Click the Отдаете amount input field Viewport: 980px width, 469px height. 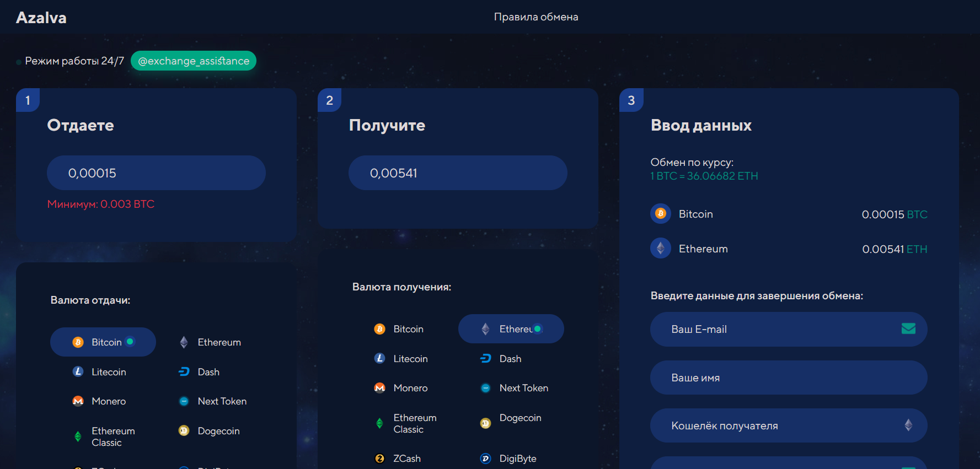point(156,173)
